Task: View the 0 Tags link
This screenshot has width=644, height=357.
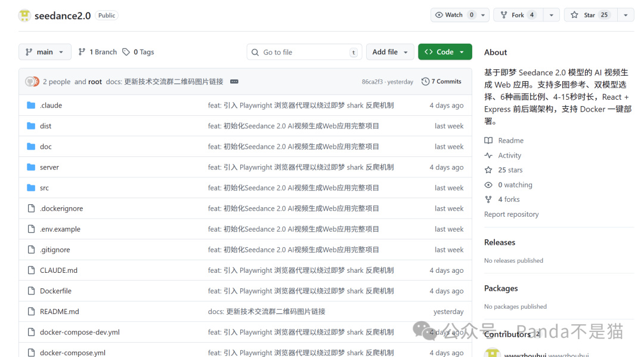Action: pos(138,52)
